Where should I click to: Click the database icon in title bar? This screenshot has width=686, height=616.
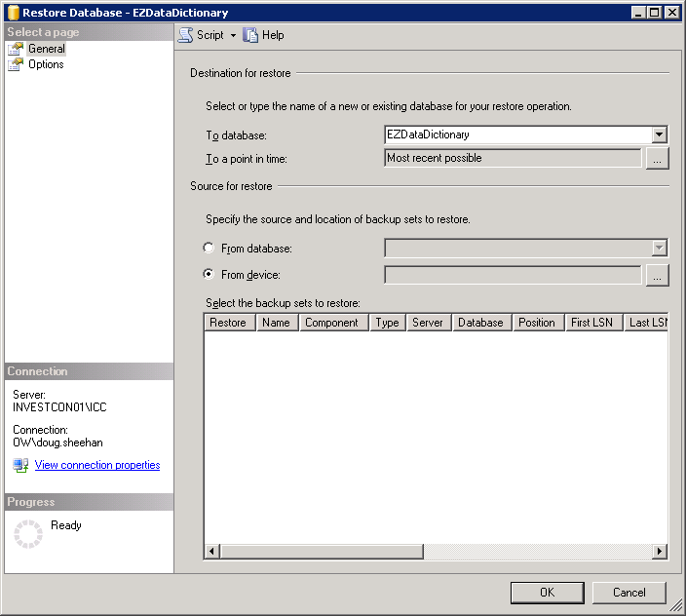[x=12, y=13]
